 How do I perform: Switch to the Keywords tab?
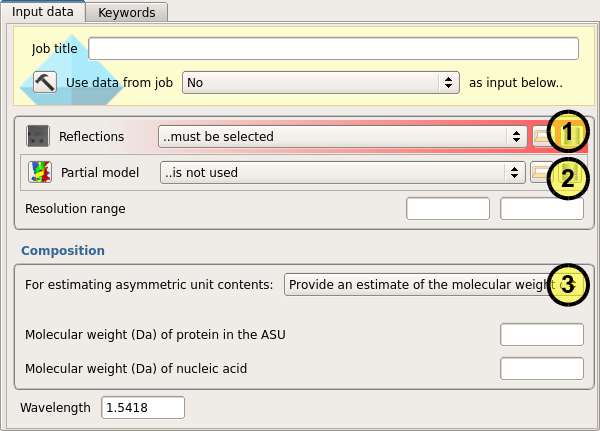point(126,12)
